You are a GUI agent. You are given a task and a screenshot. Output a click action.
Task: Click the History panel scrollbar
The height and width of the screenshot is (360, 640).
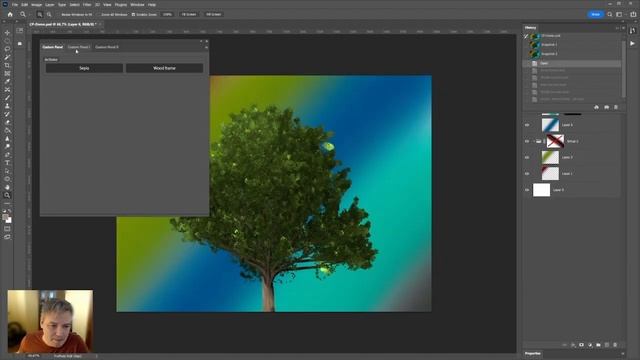click(x=623, y=69)
